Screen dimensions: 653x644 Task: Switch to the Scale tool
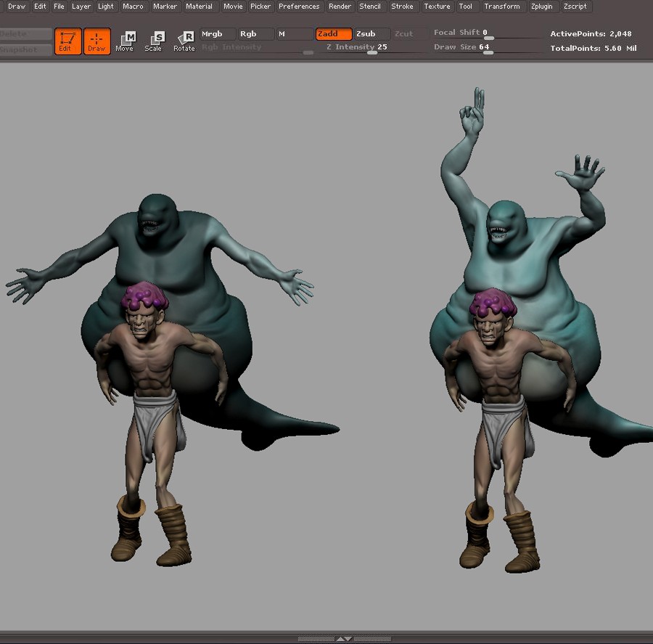pyautogui.click(x=154, y=41)
